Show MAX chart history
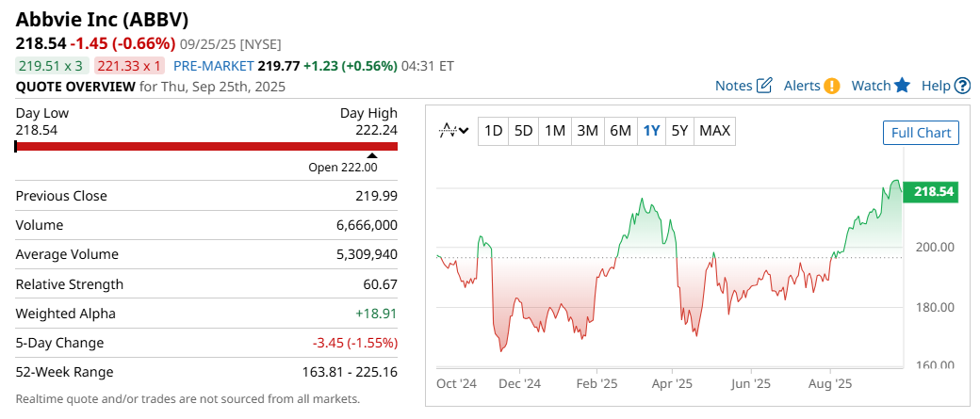The image size is (980, 419). [715, 131]
